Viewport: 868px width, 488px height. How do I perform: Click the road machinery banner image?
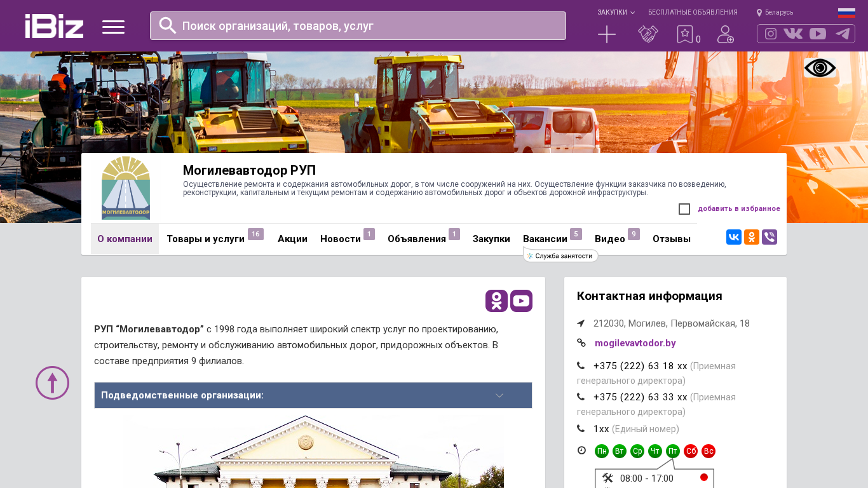click(434, 102)
